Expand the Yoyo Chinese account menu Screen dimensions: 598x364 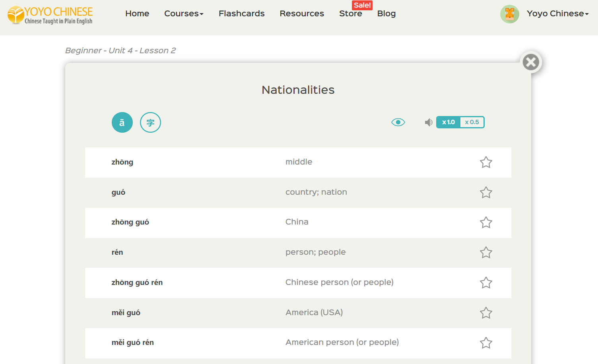tap(557, 14)
